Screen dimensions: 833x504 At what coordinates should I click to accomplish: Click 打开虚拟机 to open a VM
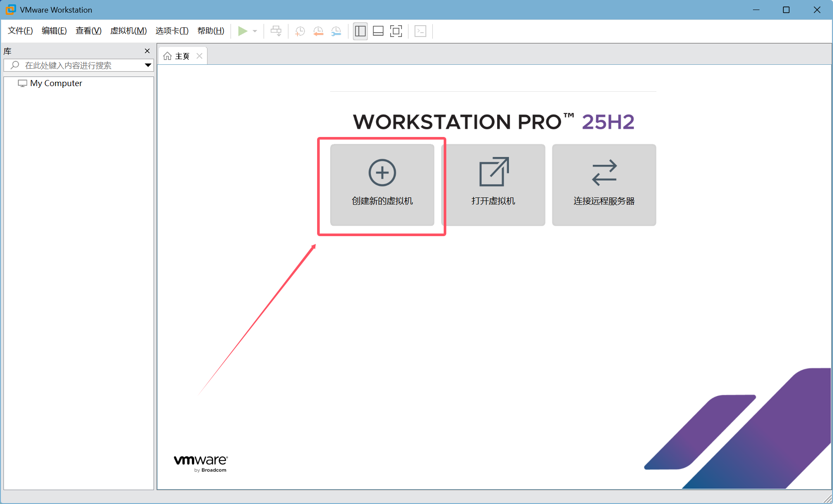tap(493, 185)
